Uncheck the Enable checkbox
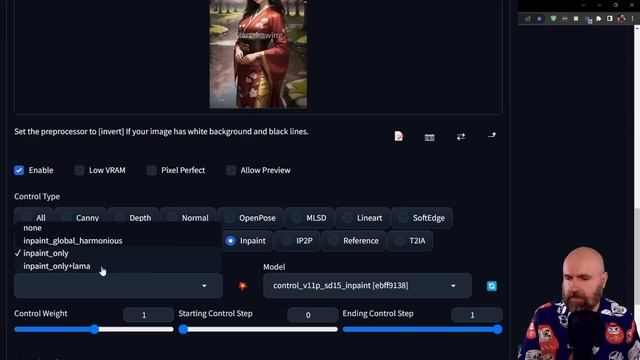The width and height of the screenshot is (640, 360). (19, 170)
